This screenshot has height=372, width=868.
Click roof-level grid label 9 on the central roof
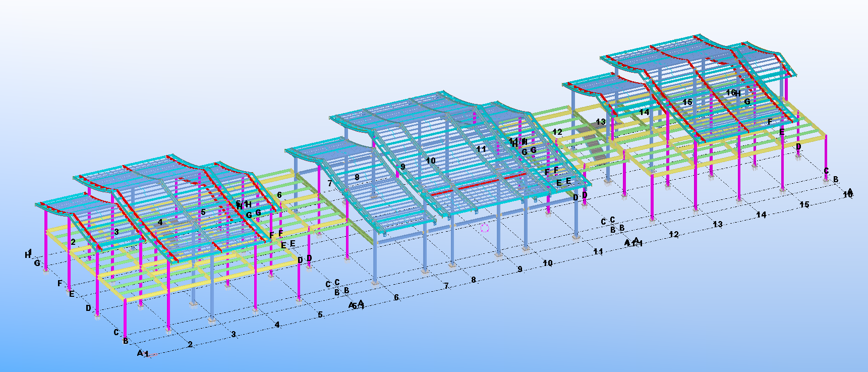[402, 167]
